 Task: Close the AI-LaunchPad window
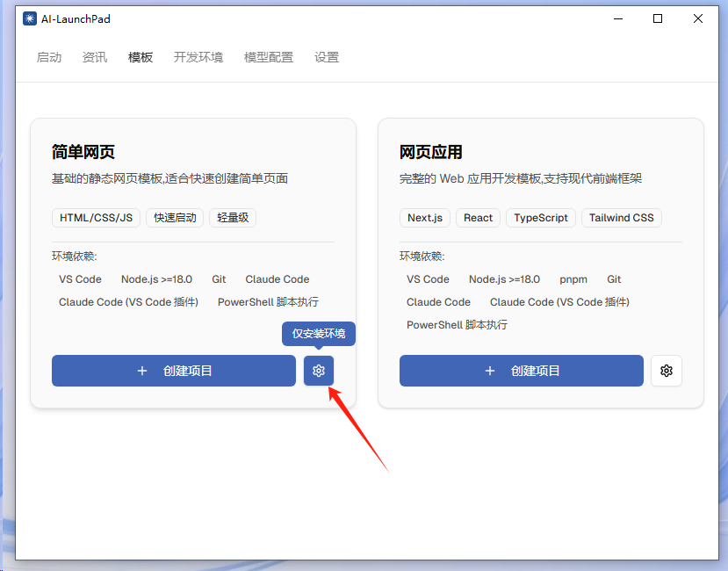698,18
